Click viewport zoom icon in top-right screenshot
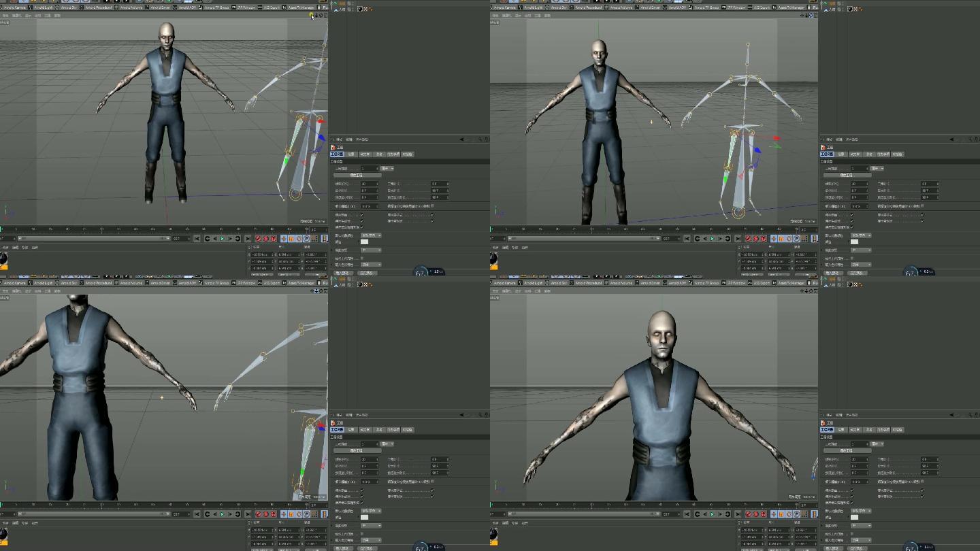This screenshot has height=551, width=980. 806,15
